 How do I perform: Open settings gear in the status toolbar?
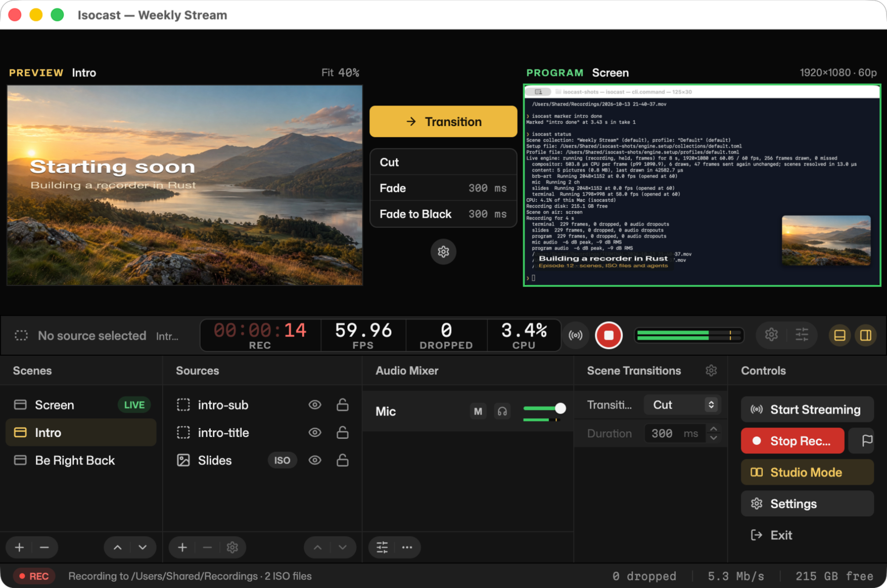point(771,335)
